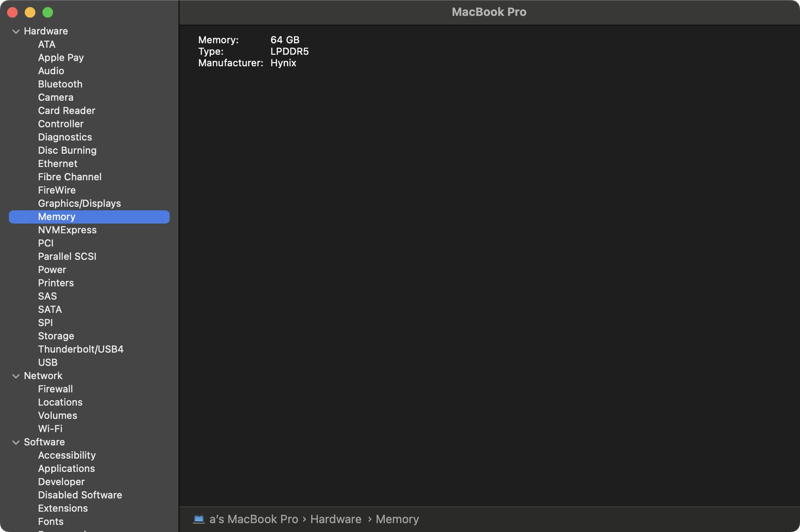Open Disabled Software entry
The image size is (800, 532).
(80, 495)
